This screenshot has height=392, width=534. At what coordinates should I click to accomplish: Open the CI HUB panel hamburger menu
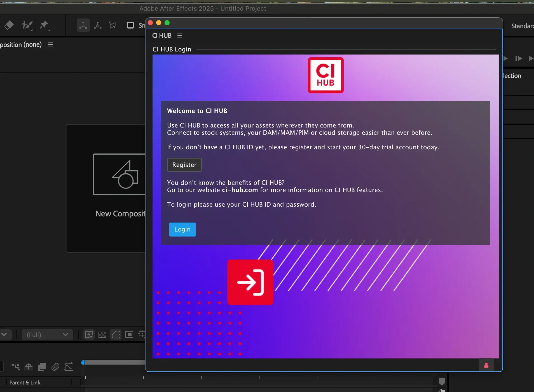coord(180,36)
